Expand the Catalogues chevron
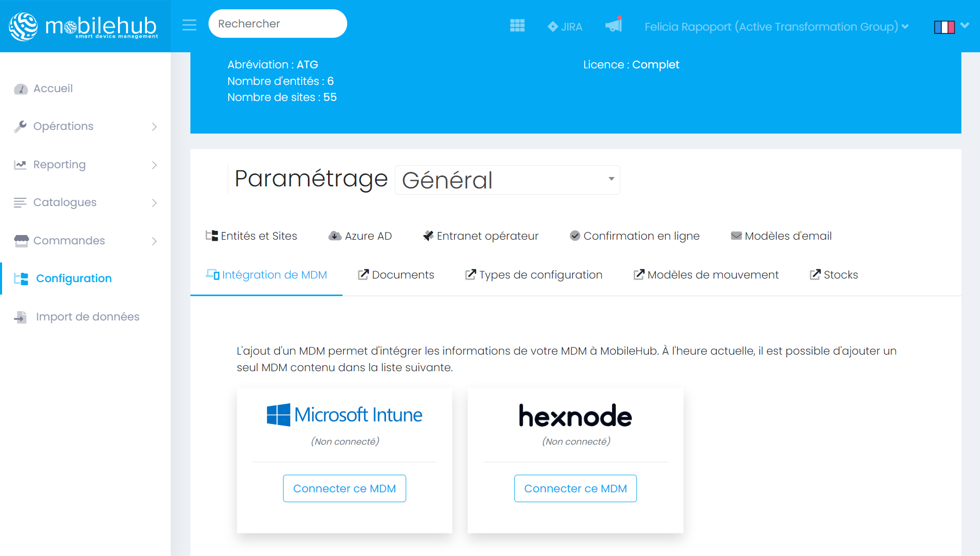 [x=154, y=203]
